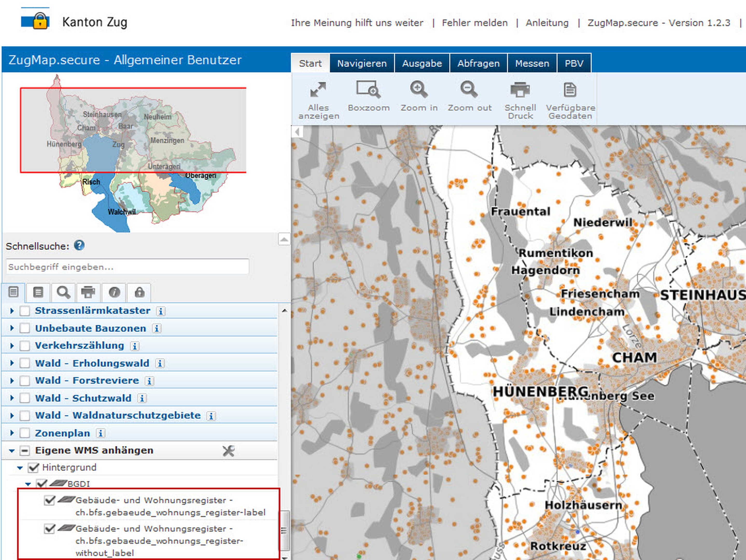
Task: Open the Messen tab
Action: 532,64
